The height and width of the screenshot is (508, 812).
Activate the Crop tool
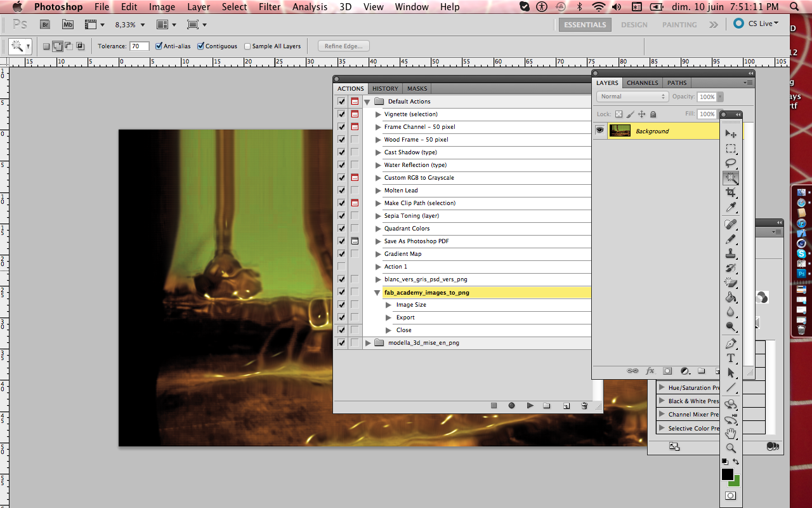731,193
